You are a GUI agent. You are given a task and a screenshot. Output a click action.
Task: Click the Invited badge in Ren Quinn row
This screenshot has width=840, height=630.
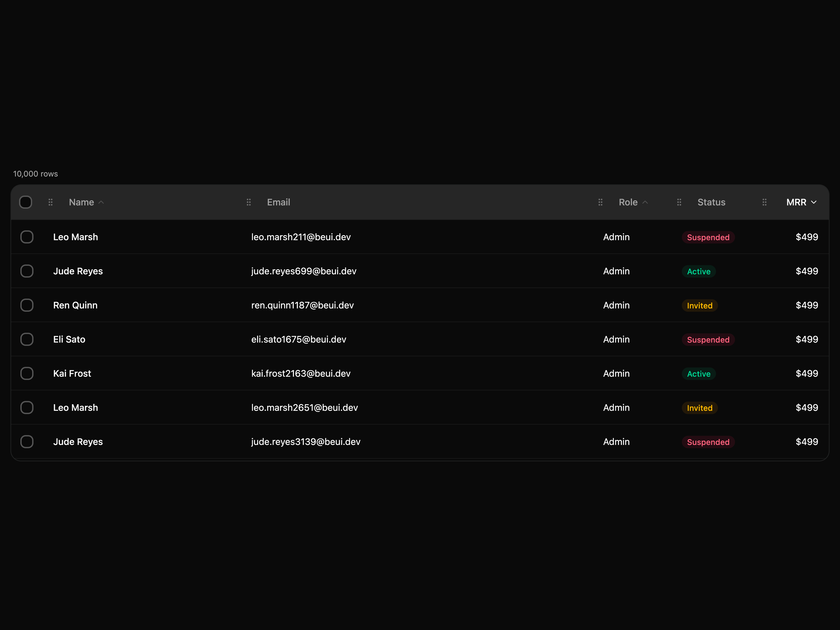tap(700, 306)
